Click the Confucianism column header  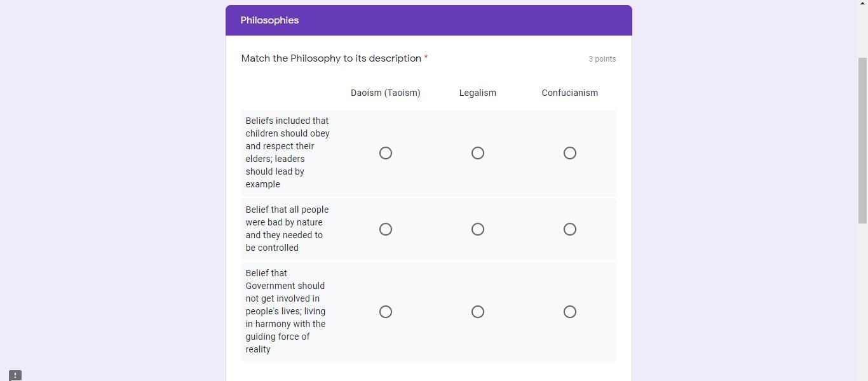pos(570,93)
